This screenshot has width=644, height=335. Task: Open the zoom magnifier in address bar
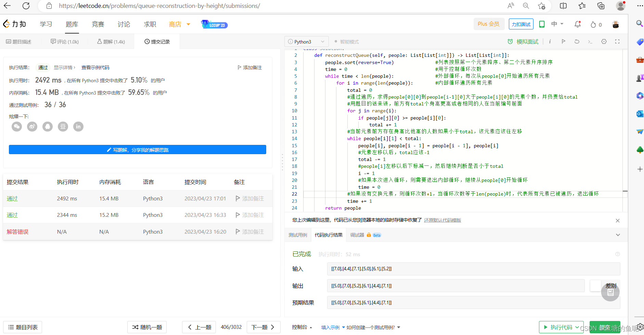[x=526, y=5]
